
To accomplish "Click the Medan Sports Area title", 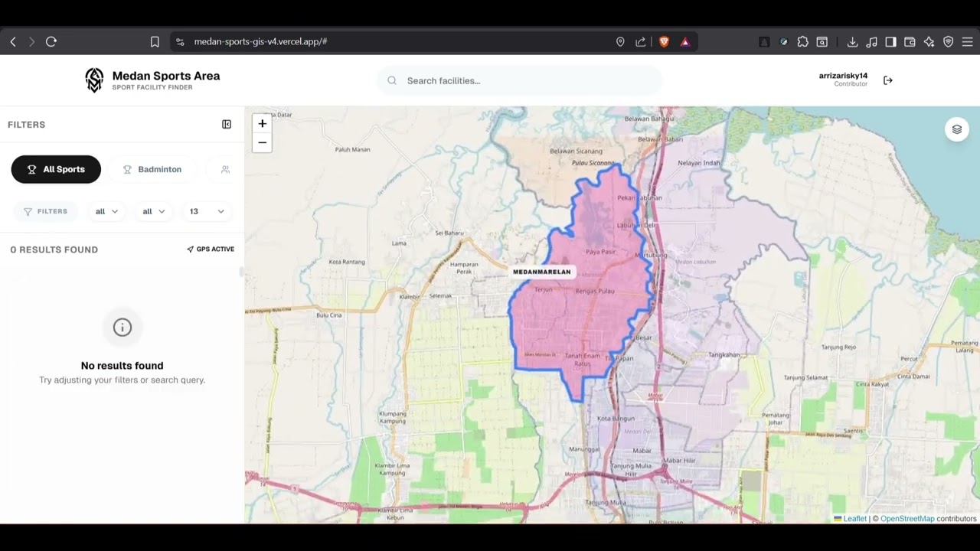I will point(166,76).
